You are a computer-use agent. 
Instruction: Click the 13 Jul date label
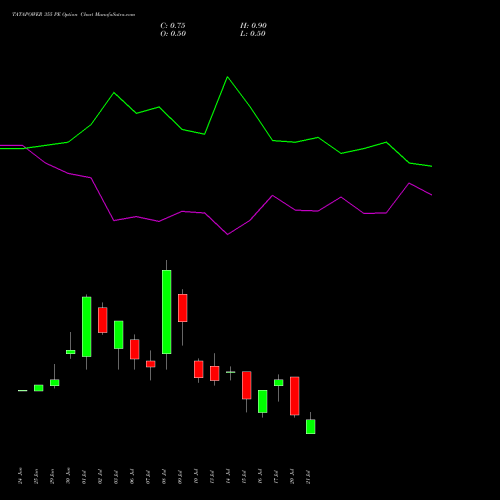point(213,477)
